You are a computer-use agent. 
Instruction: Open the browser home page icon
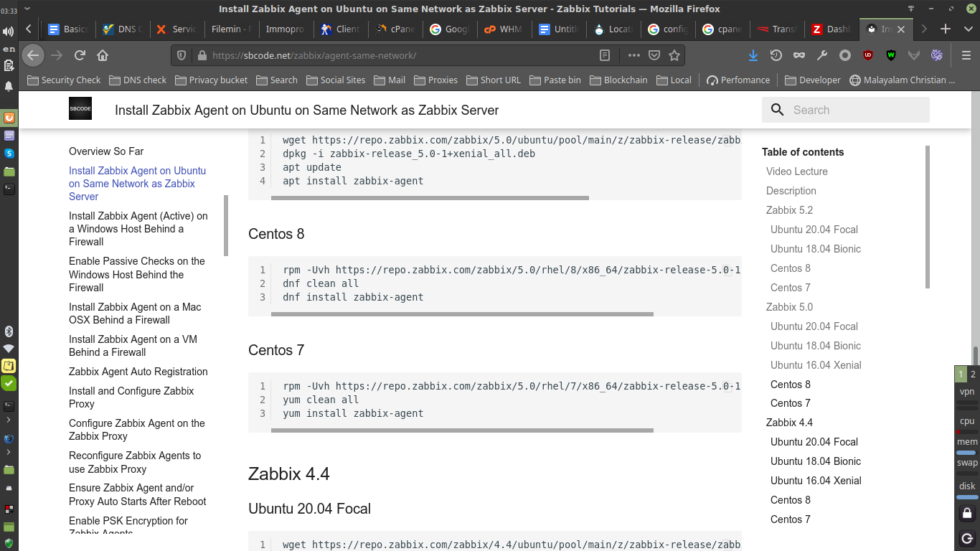click(103, 55)
